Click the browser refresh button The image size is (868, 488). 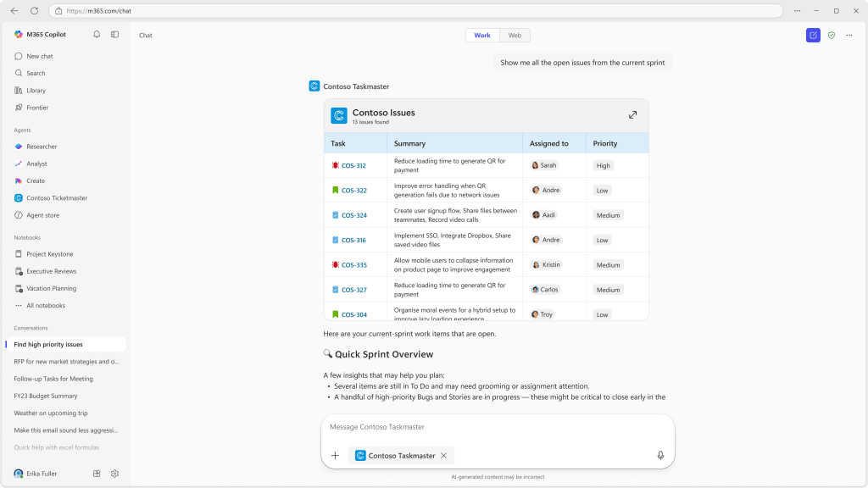pyautogui.click(x=34, y=11)
